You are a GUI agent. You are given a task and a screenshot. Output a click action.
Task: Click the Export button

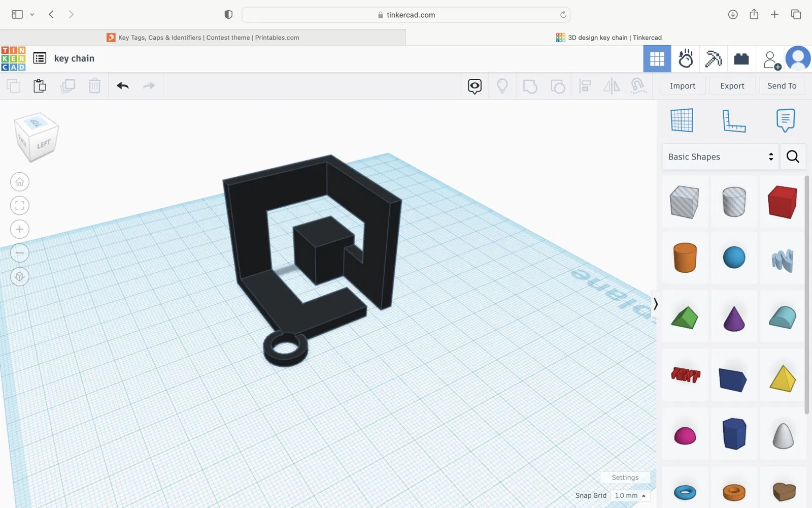click(x=732, y=86)
